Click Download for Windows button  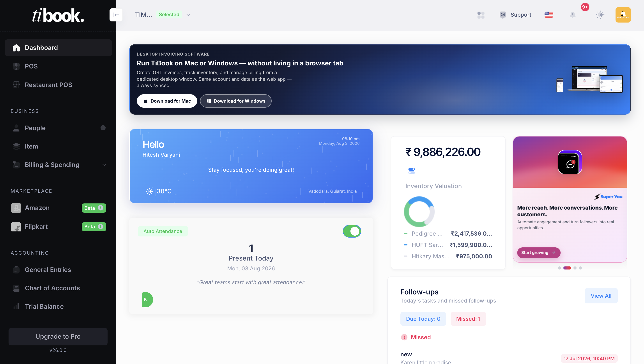pyautogui.click(x=235, y=101)
